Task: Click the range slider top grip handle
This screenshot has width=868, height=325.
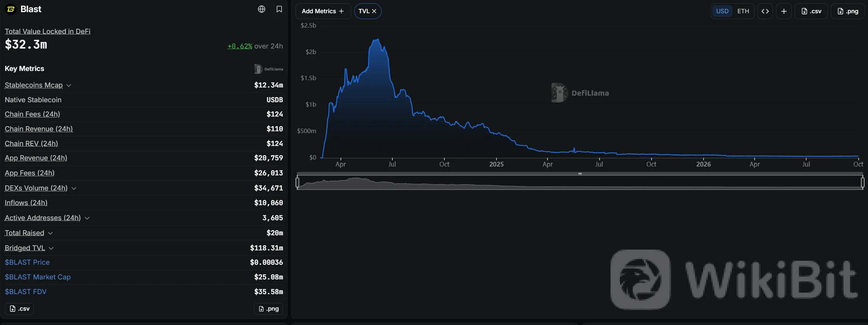Action: pos(580,174)
